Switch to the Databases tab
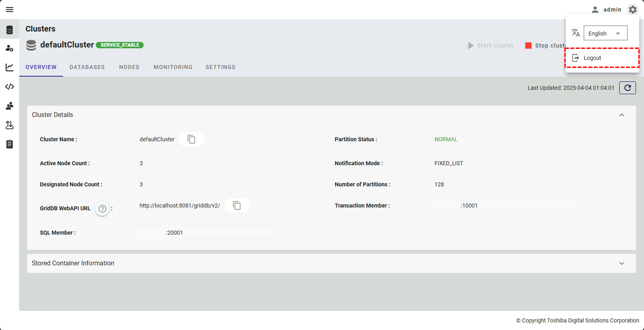The width and height of the screenshot is (644, 330). [87, 67]
